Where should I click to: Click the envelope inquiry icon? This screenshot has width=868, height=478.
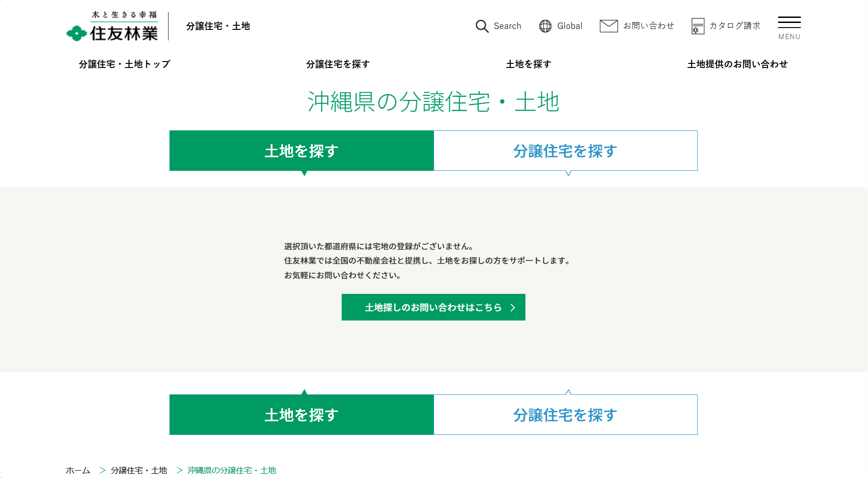click(609, 26)
